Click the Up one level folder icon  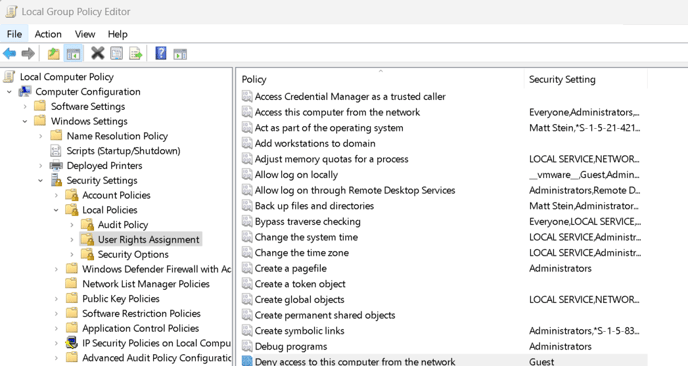click(x=54, y=54)
